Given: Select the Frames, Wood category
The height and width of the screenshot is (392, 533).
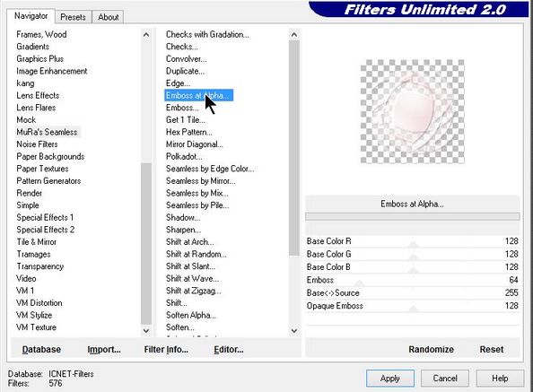Looking at the screenshot, I should pos(41,34).
